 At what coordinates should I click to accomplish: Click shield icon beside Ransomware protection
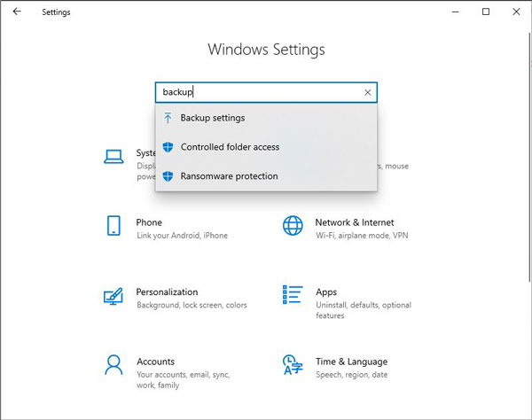[168, 176]
